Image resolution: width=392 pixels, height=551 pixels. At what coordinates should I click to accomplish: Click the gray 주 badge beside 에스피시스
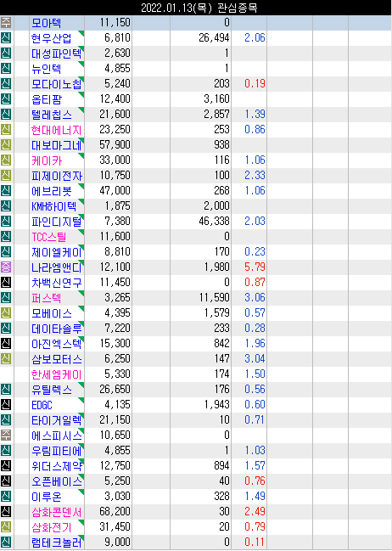(6, 435)
